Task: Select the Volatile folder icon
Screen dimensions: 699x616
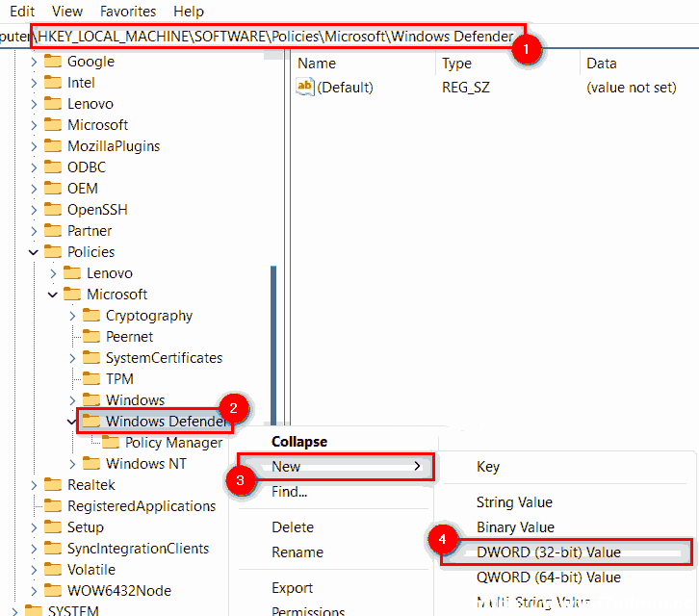Action: click(53, 569)
